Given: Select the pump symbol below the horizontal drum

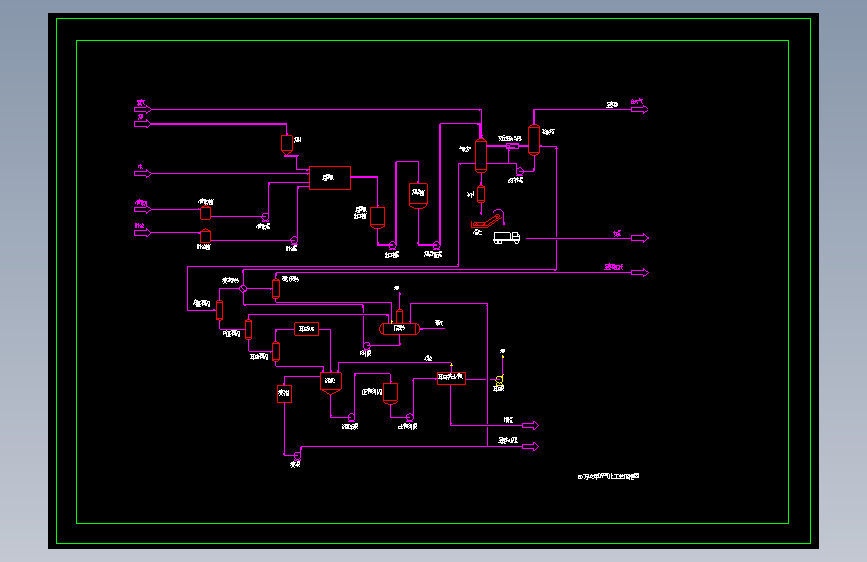Looking at the screenshot, I should point(367,346).
